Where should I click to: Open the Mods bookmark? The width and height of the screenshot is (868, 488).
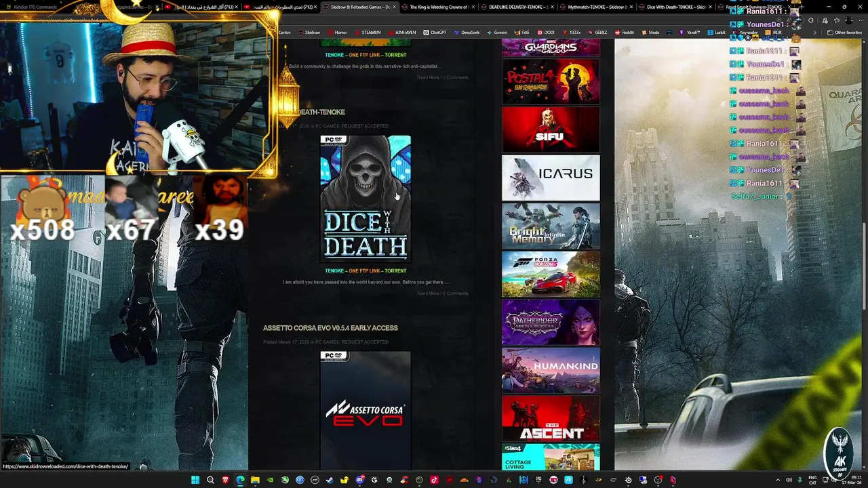[650, 32]
